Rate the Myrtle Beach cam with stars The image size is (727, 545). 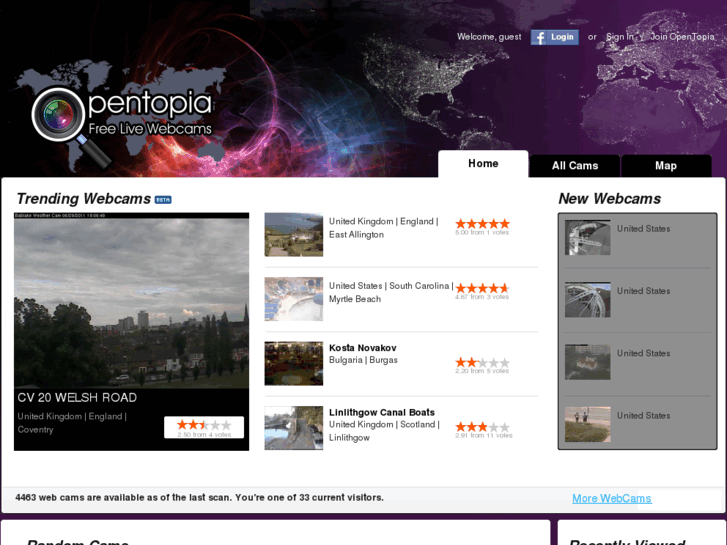point(482,289)
